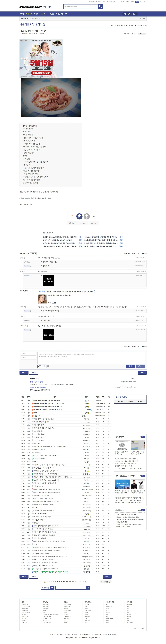
Task: Click the bottom search keyword field
Action: (70, 588)
